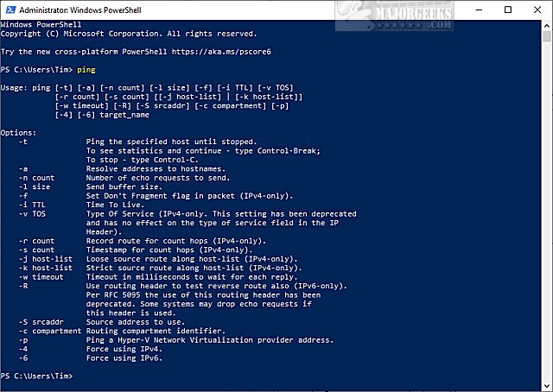Click the "Force using IPv4" line

click(x=118, y=349)
